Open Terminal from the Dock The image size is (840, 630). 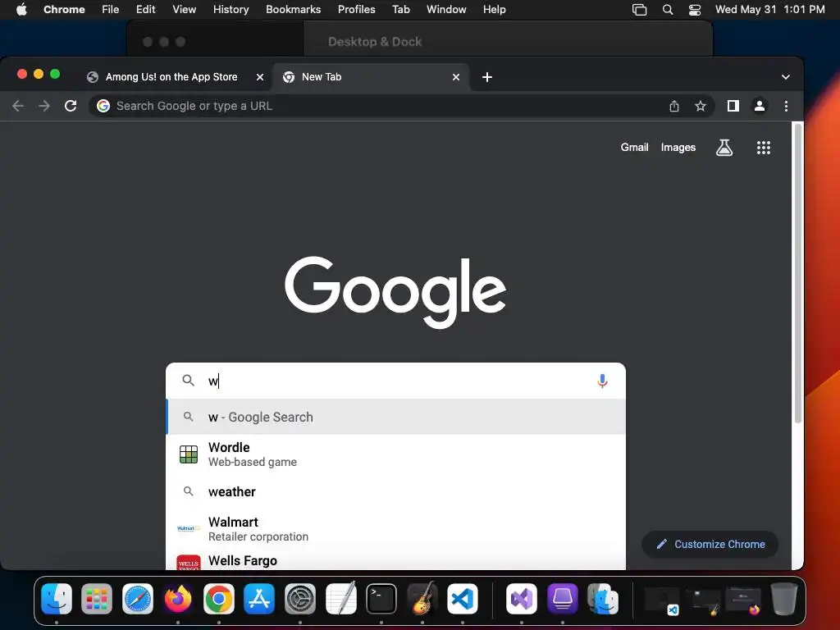pyautogui.click(x=381, y=598)
